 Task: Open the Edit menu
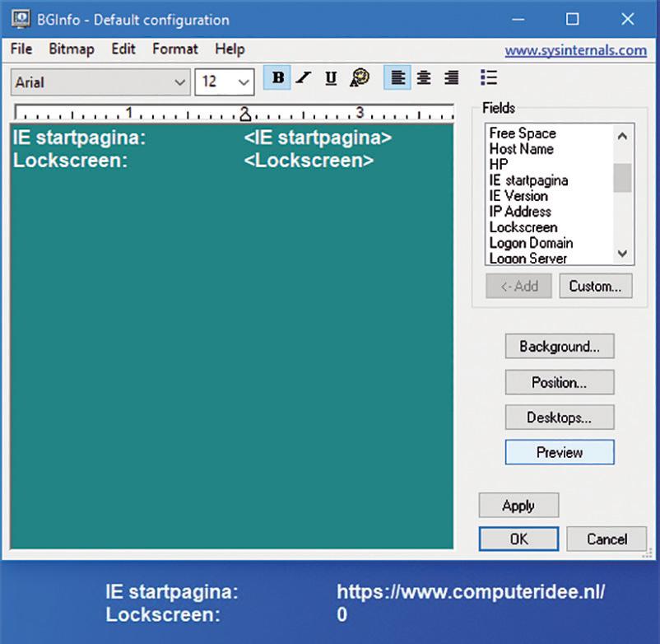click(123, 49)
